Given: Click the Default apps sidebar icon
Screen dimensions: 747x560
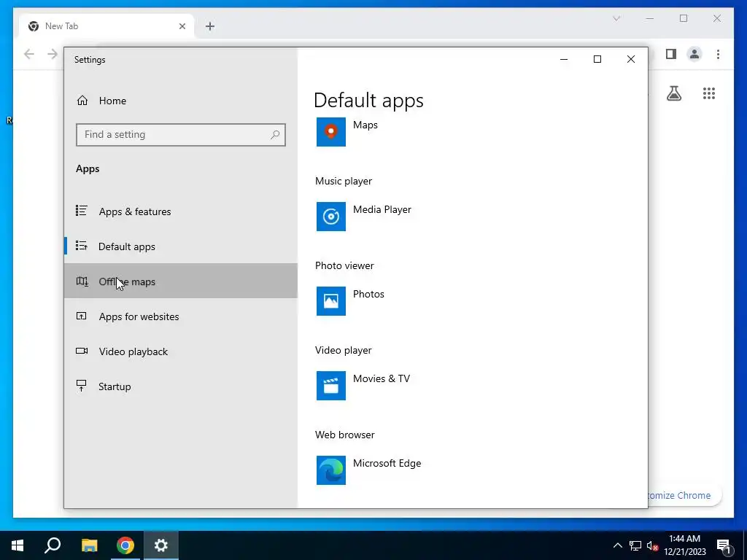Looking at the screenshot, I should (x=82, y=246).
